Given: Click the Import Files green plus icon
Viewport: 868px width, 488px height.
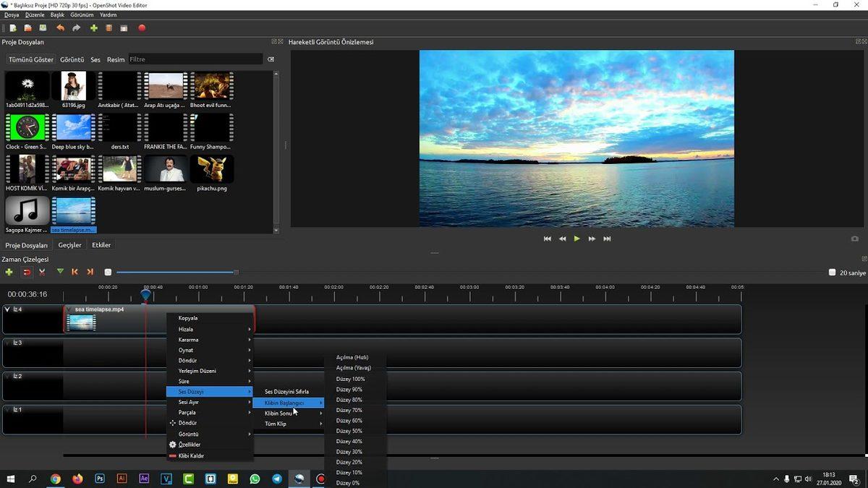Looking at the screenshot, I should point(94,27).
